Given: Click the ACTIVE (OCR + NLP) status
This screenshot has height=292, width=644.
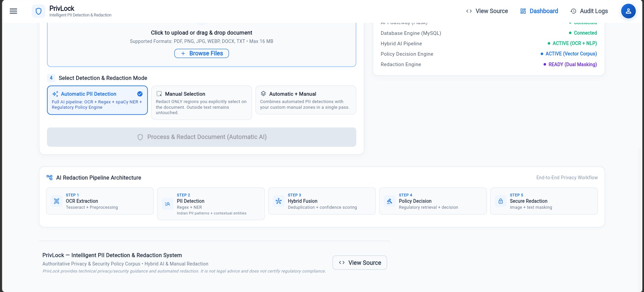Looking at the screenshot, I should pyautogui.click(x=572, y=43).
